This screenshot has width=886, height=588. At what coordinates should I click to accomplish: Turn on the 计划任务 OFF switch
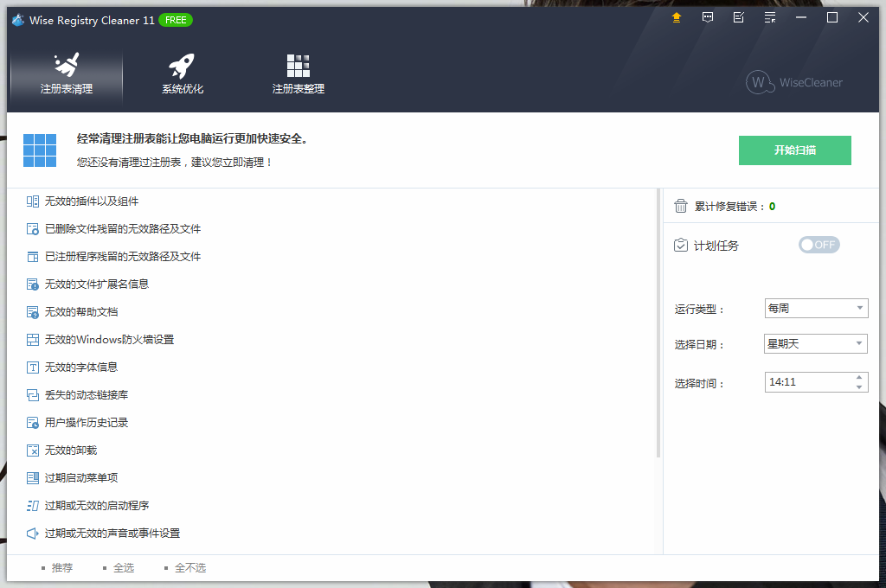click(819, 245)
